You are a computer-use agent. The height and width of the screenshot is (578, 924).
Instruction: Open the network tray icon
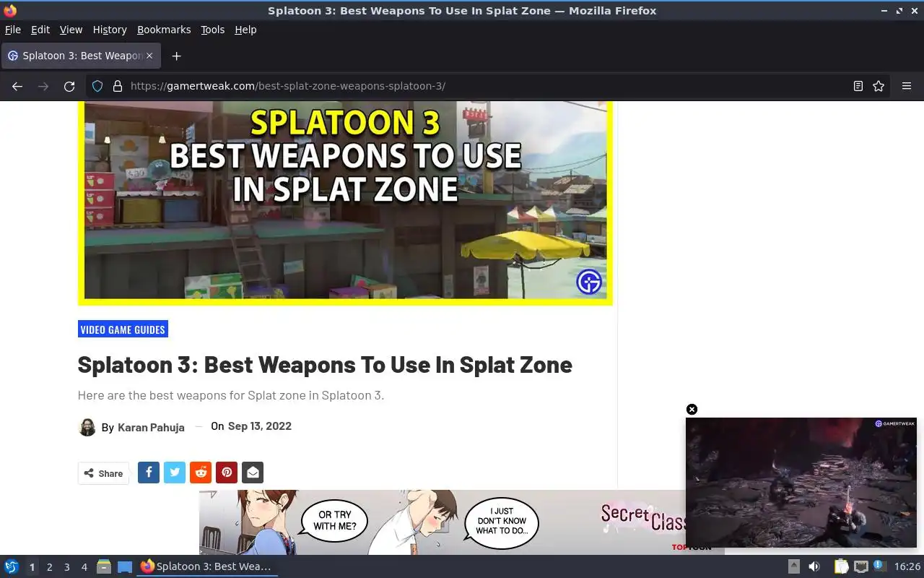point(860,566)
